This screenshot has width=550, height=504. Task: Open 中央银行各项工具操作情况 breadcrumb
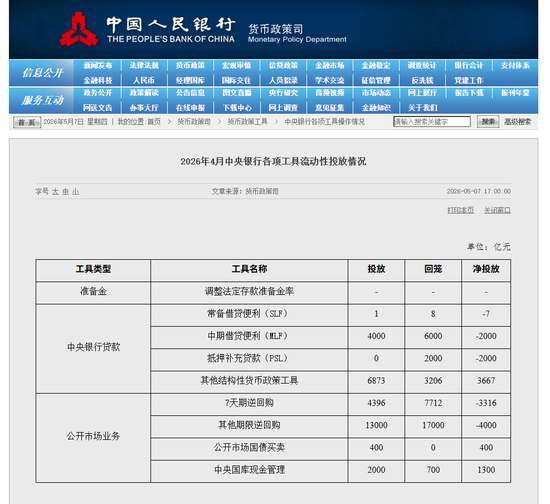324,122
